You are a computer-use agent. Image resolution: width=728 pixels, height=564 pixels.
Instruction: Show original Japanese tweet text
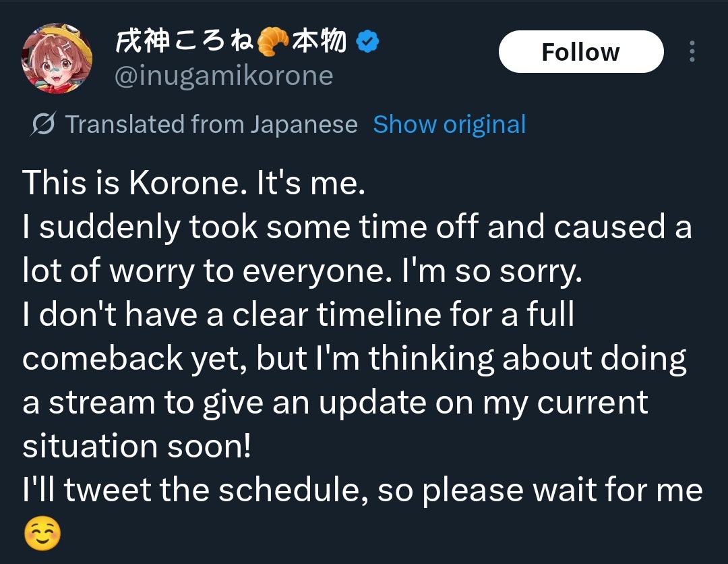(x=449, y=125)
